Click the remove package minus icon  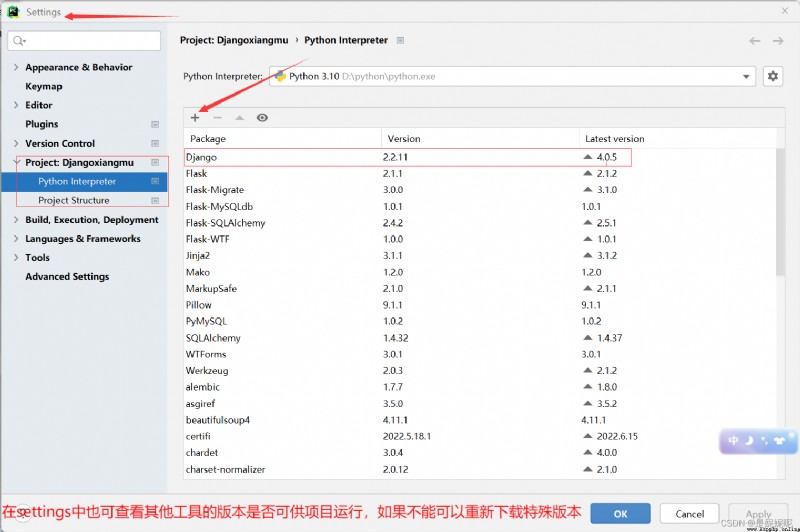[x=217, y=118]
